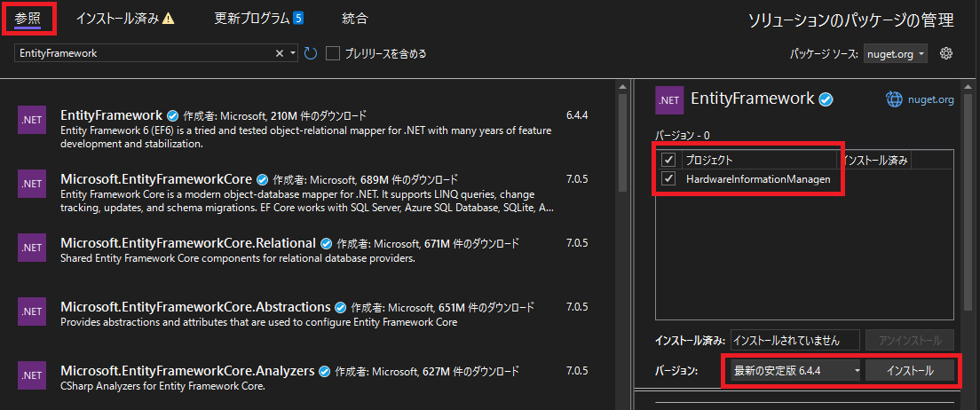980x410 pixels.
Task: Click Microsoft.EntityFrameworkCore.Analyzers package title
Action: 187,371
